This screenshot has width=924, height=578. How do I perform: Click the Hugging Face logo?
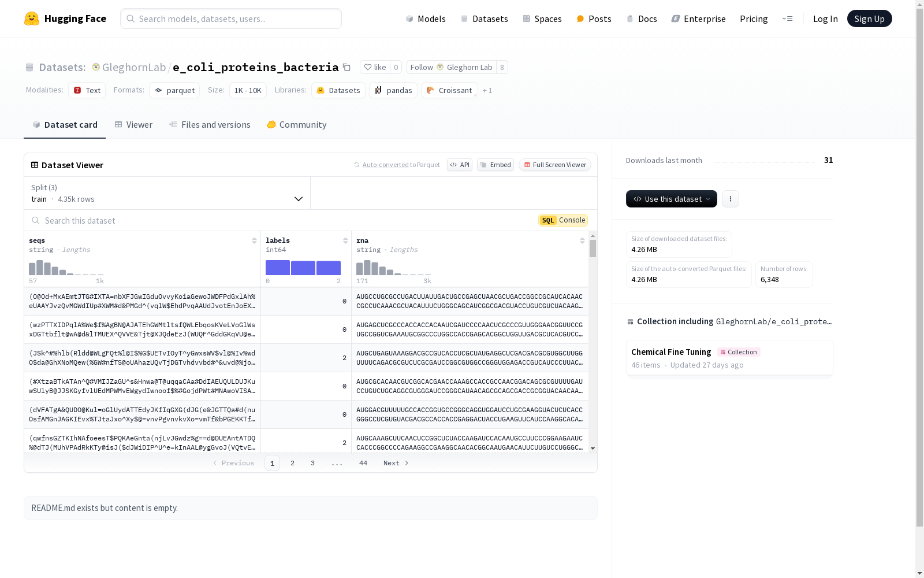tap(65, 18)
